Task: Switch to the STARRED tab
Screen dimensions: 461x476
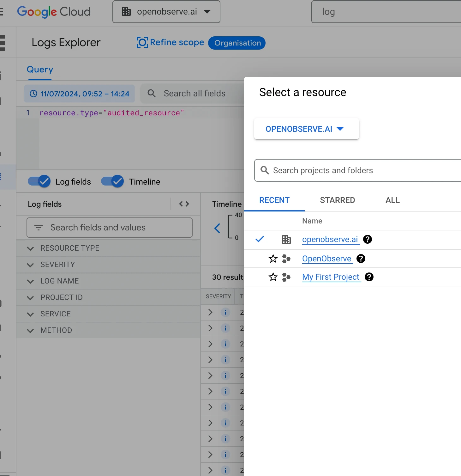Action: point(338,200)
